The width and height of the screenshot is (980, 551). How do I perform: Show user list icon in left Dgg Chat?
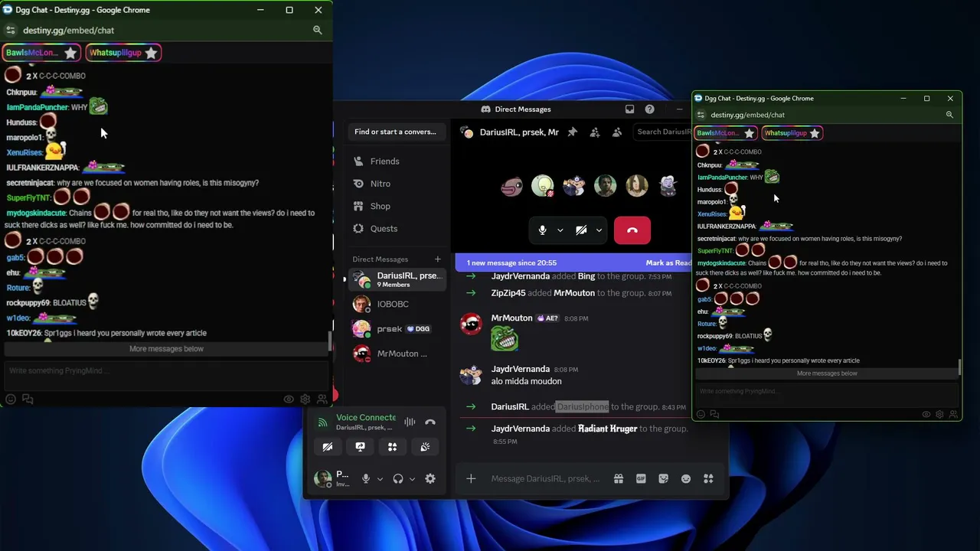[322, 399]
